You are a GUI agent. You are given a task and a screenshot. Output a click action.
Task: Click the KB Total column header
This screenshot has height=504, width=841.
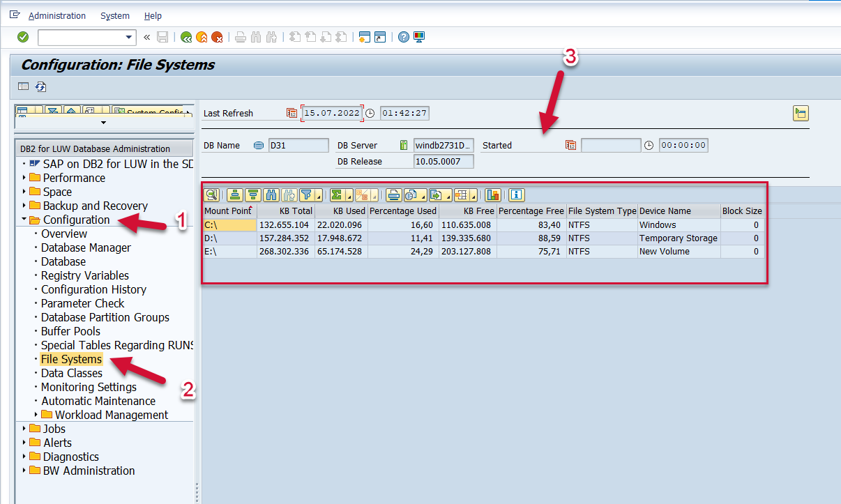(x=286, y=211)
